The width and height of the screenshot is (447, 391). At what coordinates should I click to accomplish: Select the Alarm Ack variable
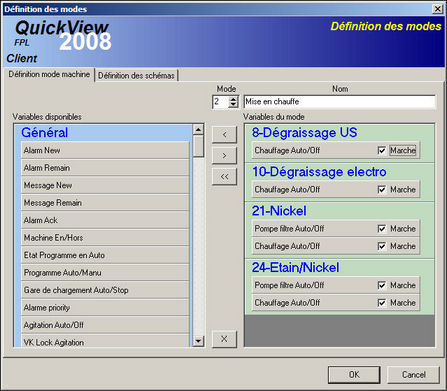105,220
